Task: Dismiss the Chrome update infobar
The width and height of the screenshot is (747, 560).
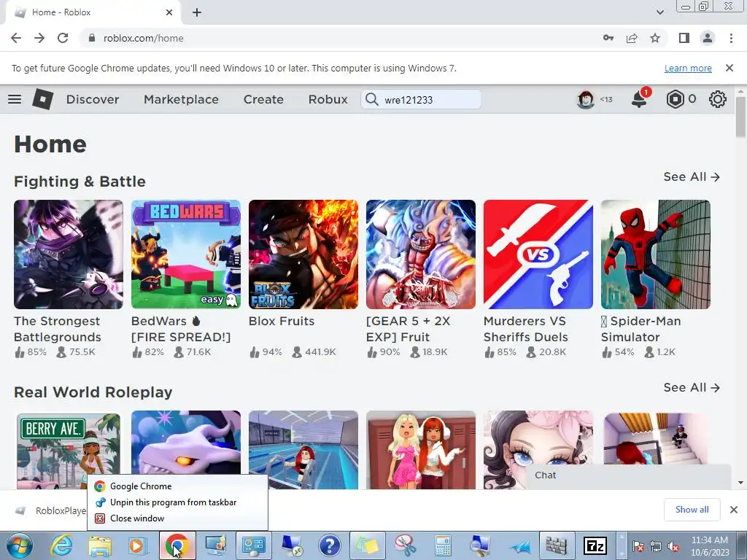Action: [729, 68]
